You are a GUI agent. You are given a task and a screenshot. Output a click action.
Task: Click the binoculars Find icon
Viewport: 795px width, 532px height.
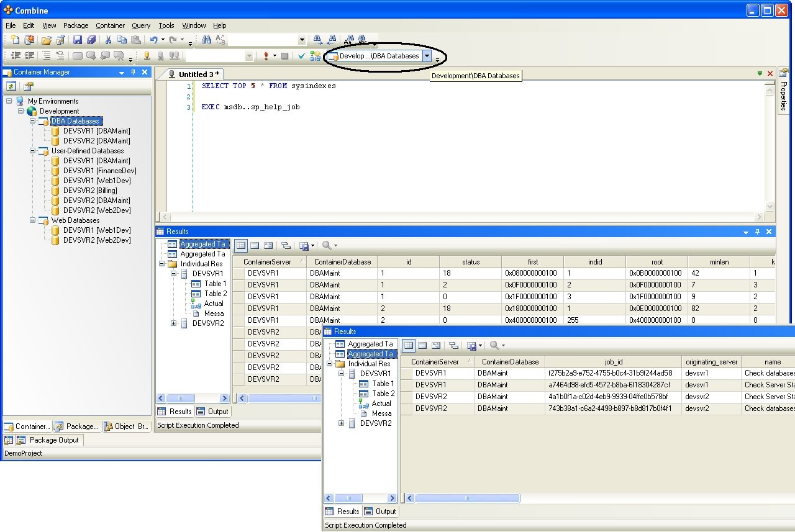[x=206, y=40]
